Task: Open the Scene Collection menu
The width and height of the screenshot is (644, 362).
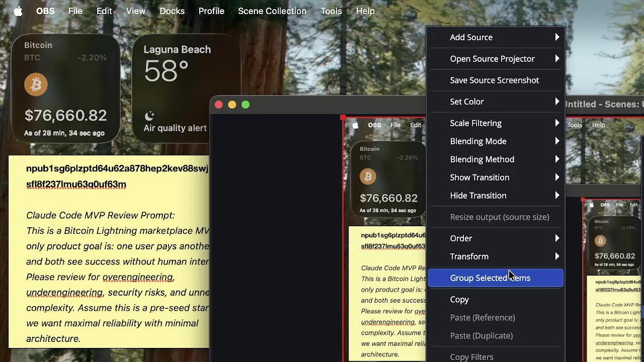Action: coord(272,11)
